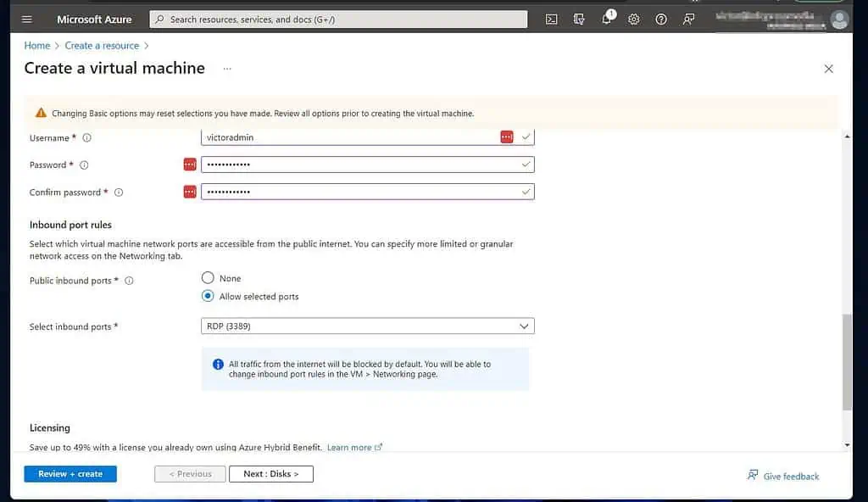This screenshot has width=868, height=502.
Task: Click inside the Azure search bar
Action: 339,19
